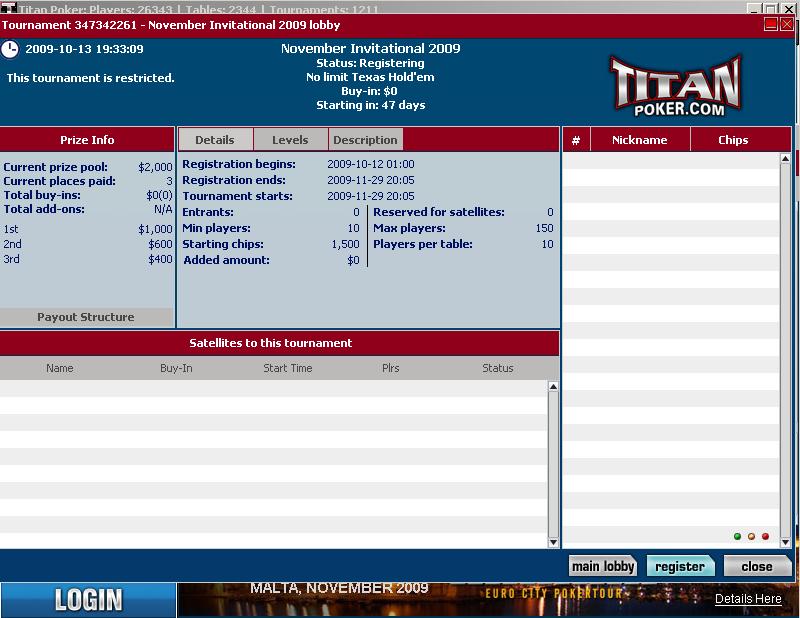Click the 'Status: Registering' text

pyautogui.click(x=370, y=63)
